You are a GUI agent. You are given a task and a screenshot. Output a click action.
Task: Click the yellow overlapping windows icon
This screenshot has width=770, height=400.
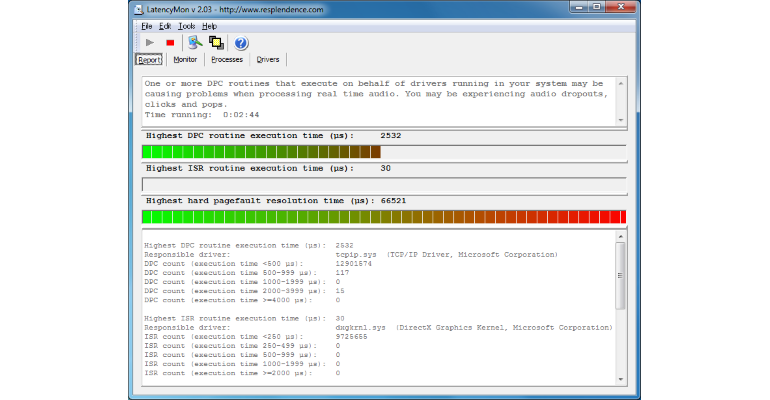[216, 43]
